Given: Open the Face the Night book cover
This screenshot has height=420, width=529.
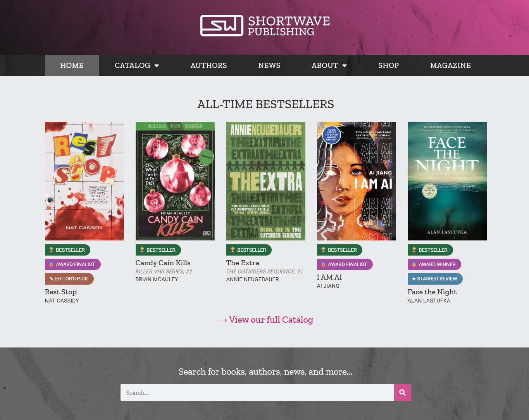Looking at the screenshot, I should pos(447,181).
